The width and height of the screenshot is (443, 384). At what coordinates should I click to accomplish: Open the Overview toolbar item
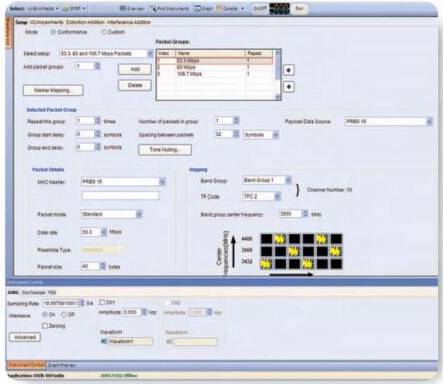click(x=132, y=8)
